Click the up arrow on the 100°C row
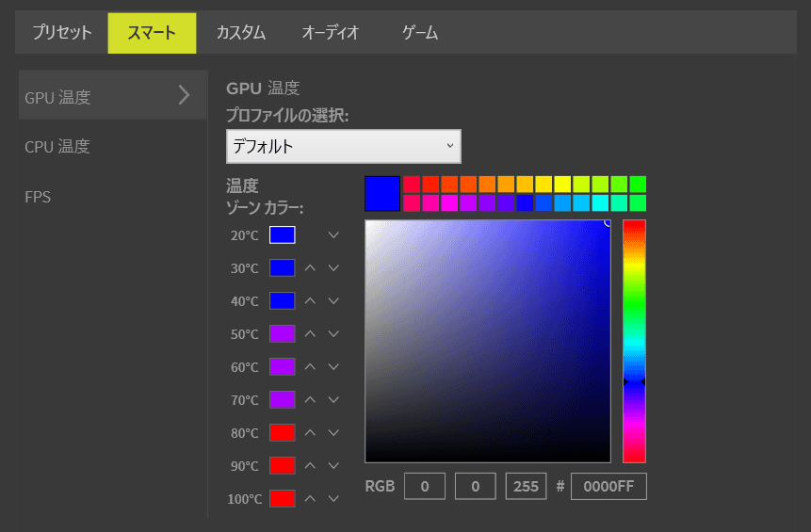 310,498
